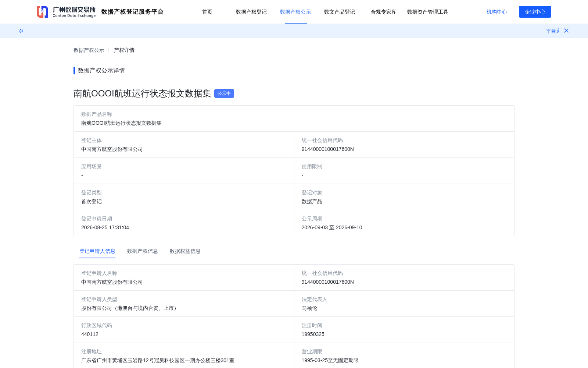This screenshot has width=588, height=368.
Task: Open the 首页 menu item
Action: 207,12
